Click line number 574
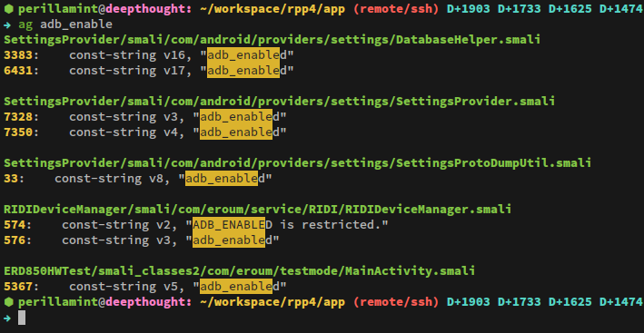 pyautogui.click(x=15, y=225)
